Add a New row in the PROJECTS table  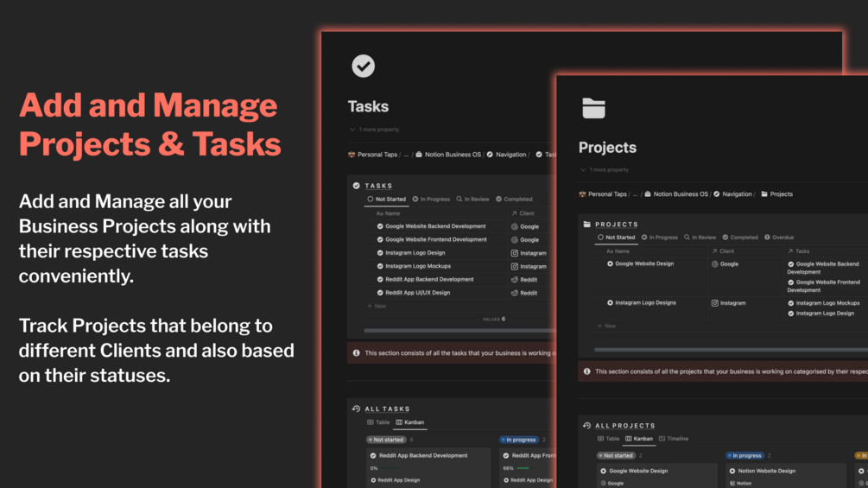tap(606, 326)
